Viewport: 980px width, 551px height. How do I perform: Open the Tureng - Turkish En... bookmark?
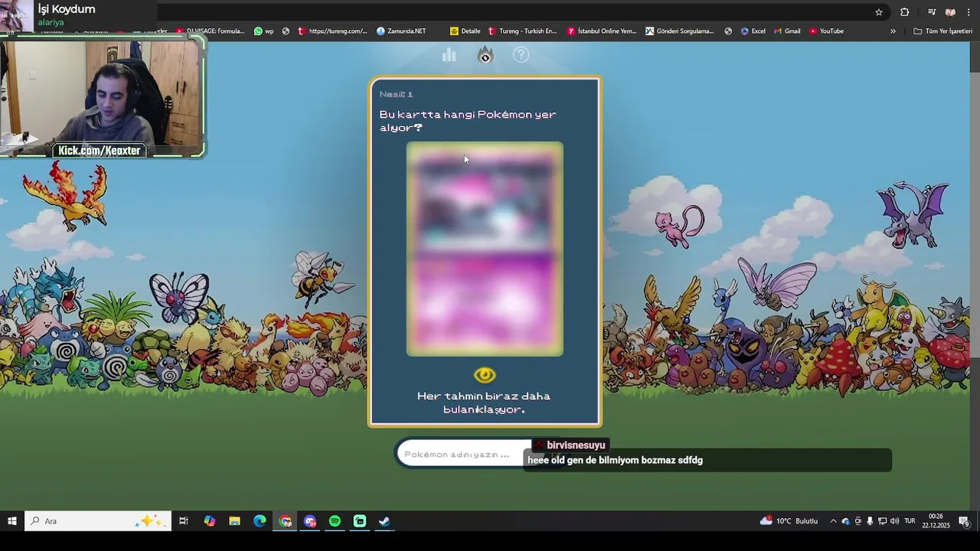pos(522,31)
